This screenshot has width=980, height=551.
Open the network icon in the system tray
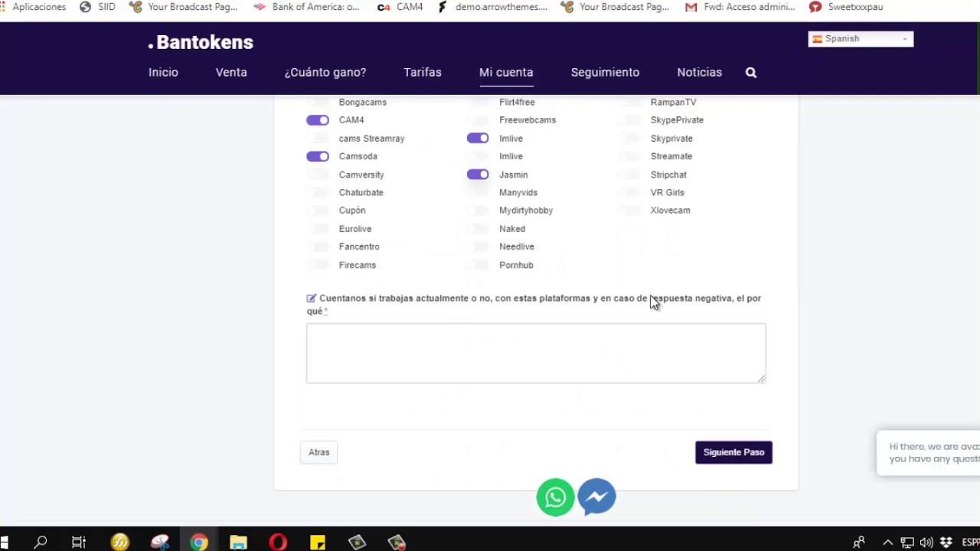click(x=907, y=543)
